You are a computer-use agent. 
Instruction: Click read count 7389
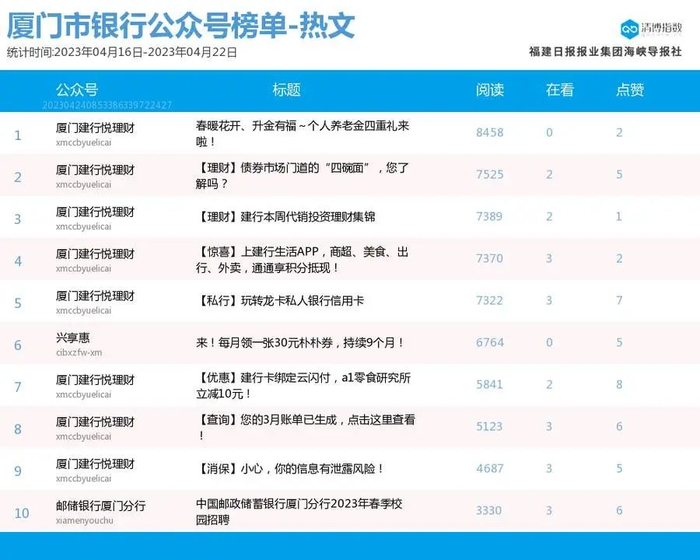(489, 217)
